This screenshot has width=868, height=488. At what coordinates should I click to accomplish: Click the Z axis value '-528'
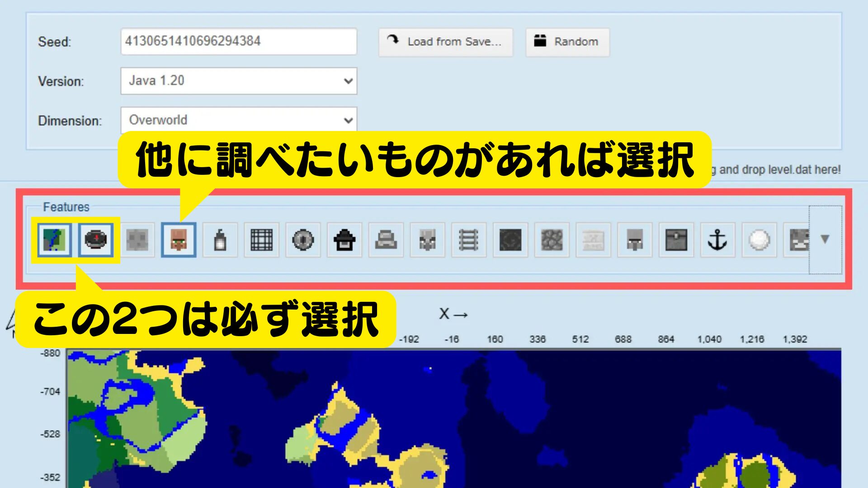point(50,434)
